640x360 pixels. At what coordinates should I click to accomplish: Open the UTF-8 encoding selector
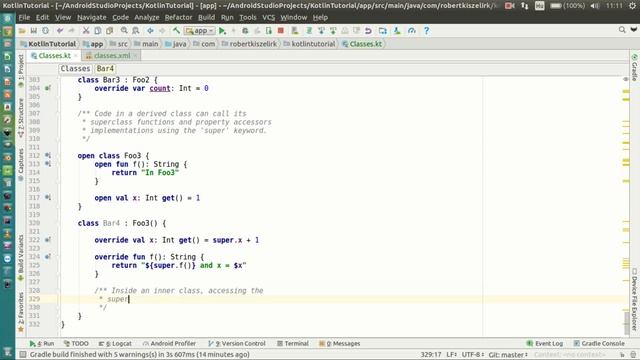click(x=473, y=354)
